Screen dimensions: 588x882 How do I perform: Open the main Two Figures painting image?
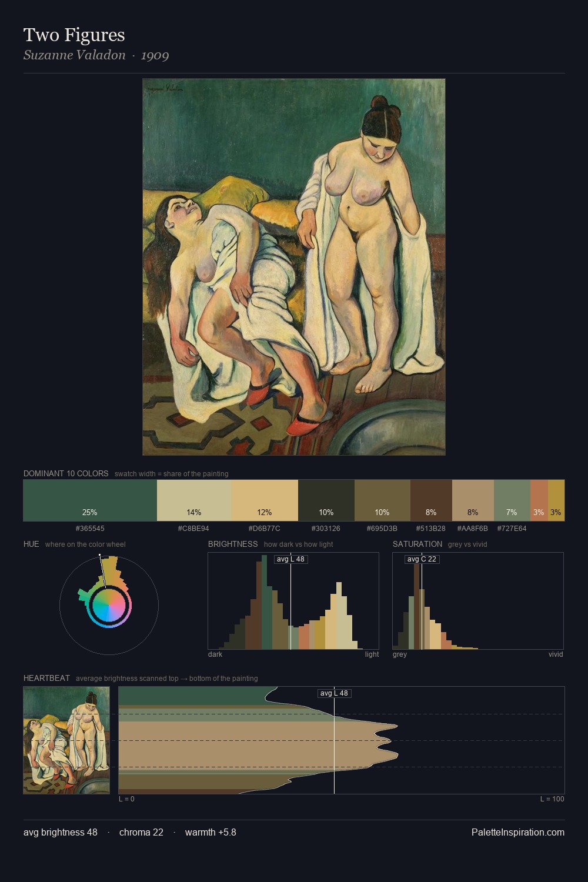[294, 267]
